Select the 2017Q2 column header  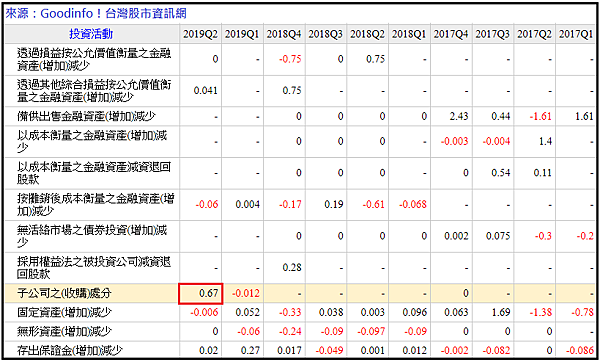pos(535,34)
